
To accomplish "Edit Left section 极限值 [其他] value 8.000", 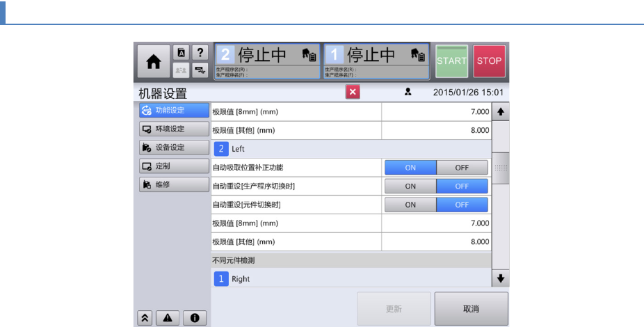I will click(436, 241).
